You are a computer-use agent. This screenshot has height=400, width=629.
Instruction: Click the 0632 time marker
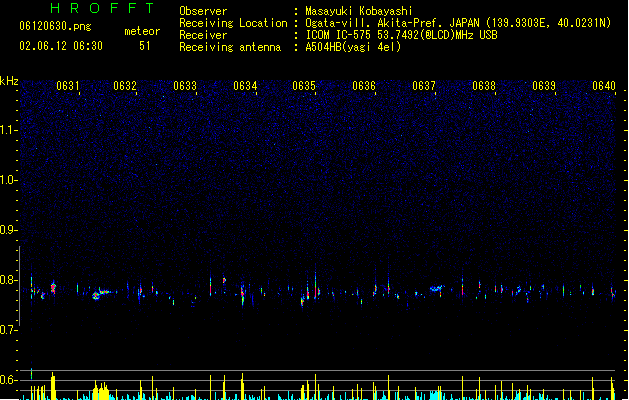point(125,86)
